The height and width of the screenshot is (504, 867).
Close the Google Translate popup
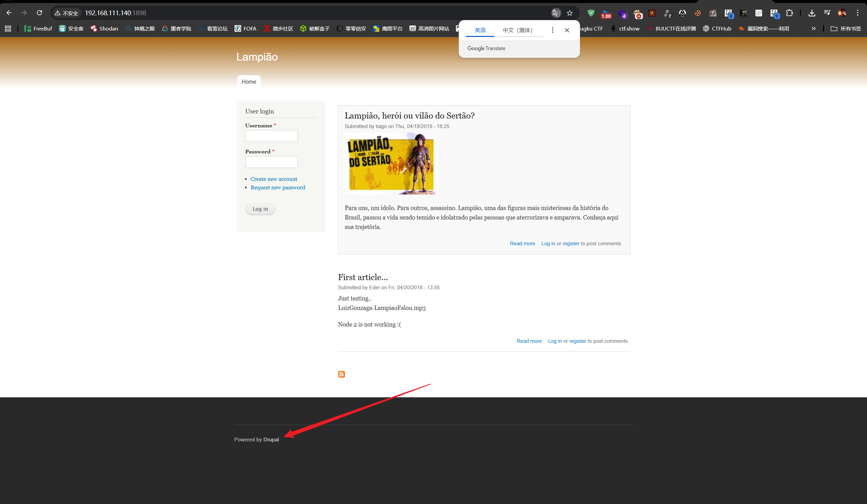pyautogui.click(x=567, y=30)
